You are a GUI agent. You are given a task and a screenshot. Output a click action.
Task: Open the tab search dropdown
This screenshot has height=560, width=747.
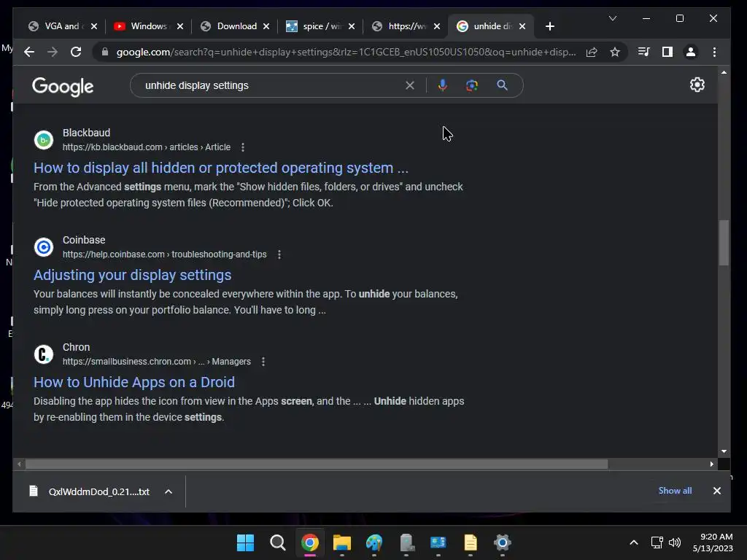613,18
